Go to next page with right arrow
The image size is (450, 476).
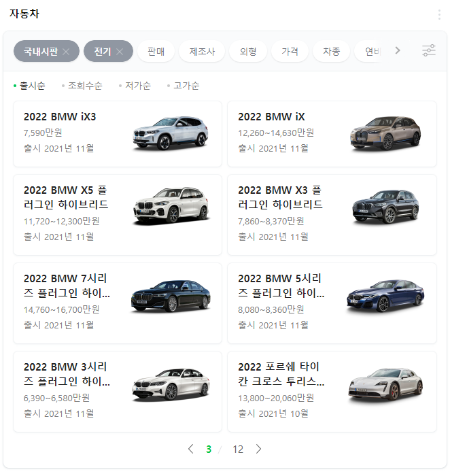pyautogui.click(x=258, y=449)
